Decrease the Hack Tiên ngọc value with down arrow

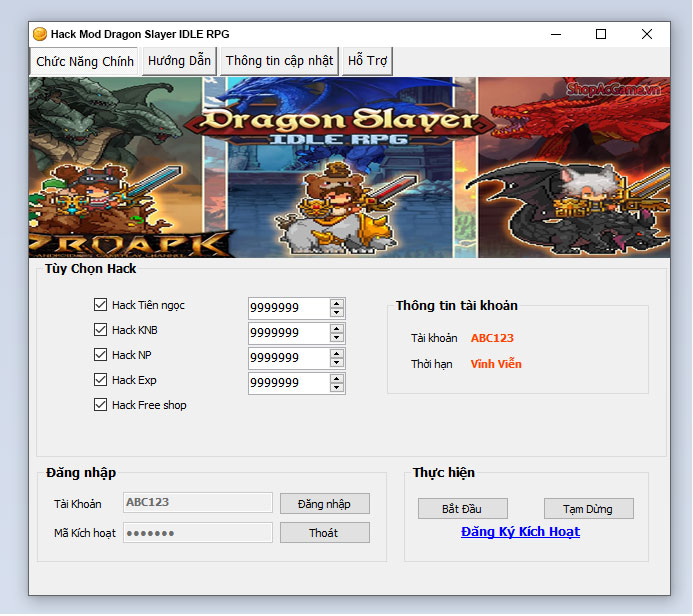337,312
